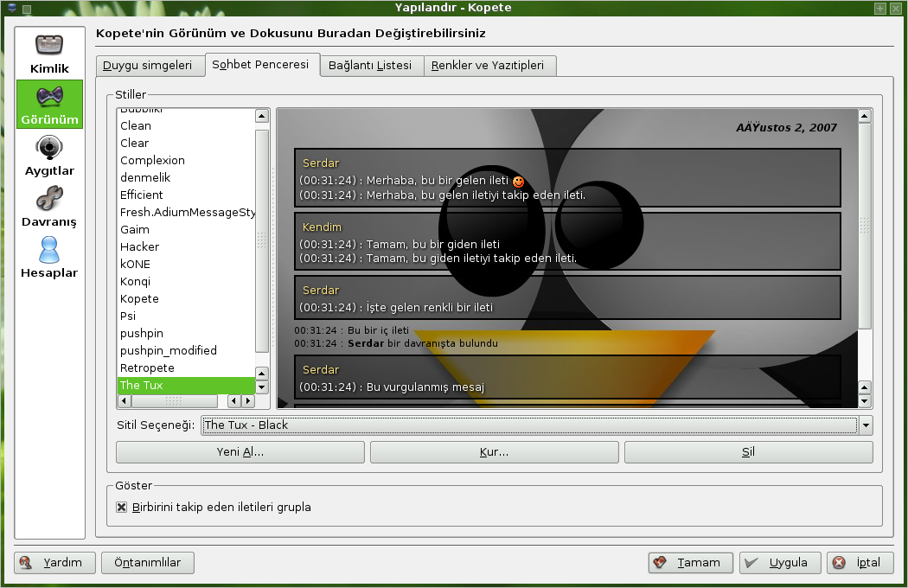Select denmelik style in list
Image resolution: width=908 pixels, height=588 pixels.
pyautogui.click(x=186, y=178)
